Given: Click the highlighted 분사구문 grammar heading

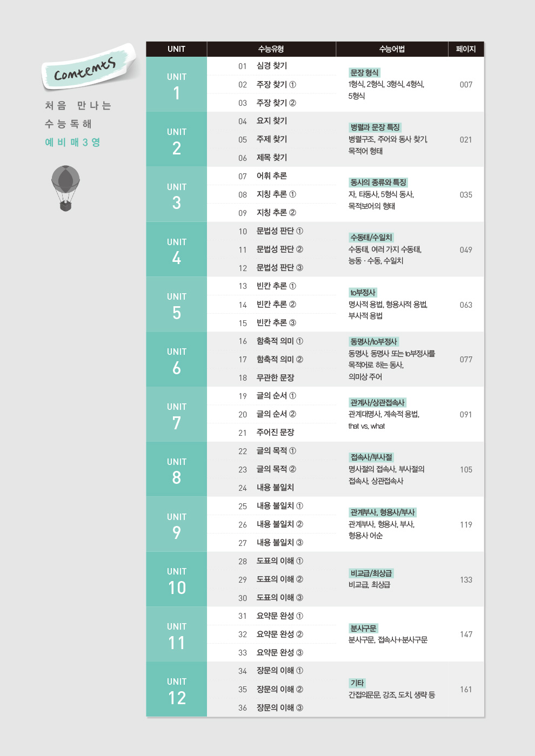Looking at the screenshot, I should tap(363, 629).
